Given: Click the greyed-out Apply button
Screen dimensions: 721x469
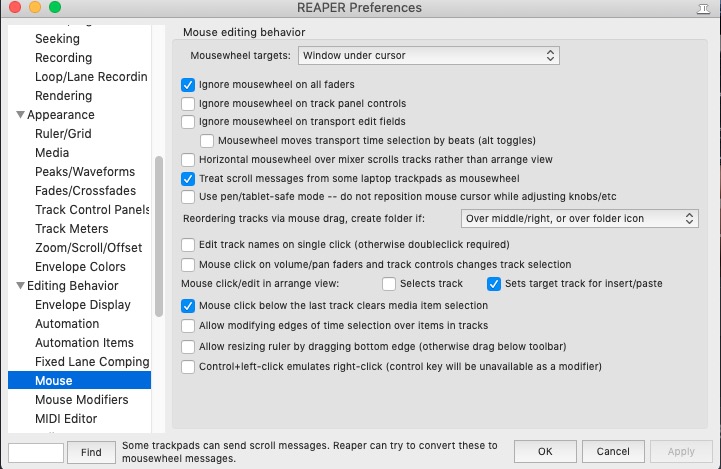Looking at the screenshot, I should point(681,452).
